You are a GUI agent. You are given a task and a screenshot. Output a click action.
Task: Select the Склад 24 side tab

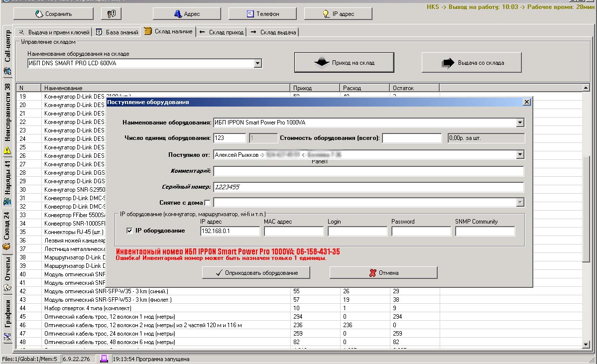7,231
